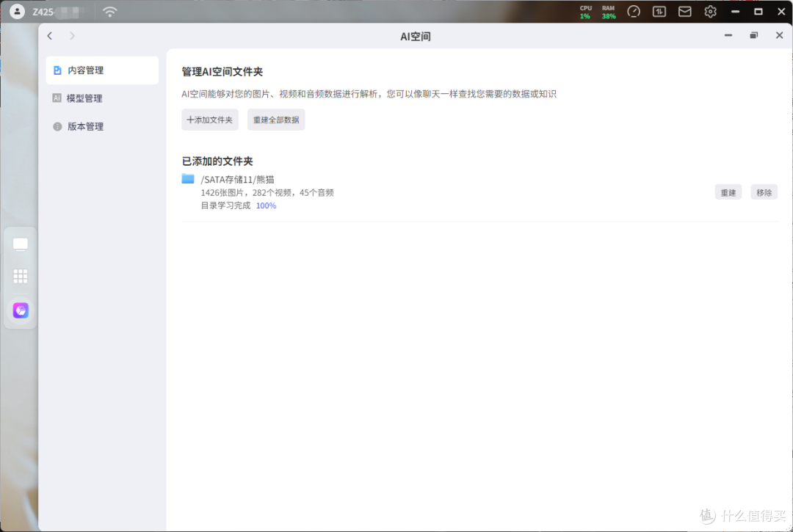Click the 目录学习完成 status text

point(225,205)
